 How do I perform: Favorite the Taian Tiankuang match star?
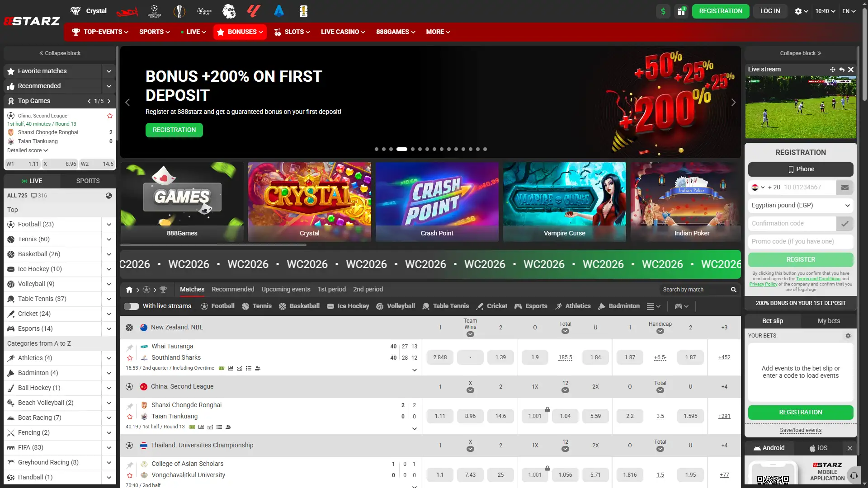pyautogui.click(x=130, y=417)
